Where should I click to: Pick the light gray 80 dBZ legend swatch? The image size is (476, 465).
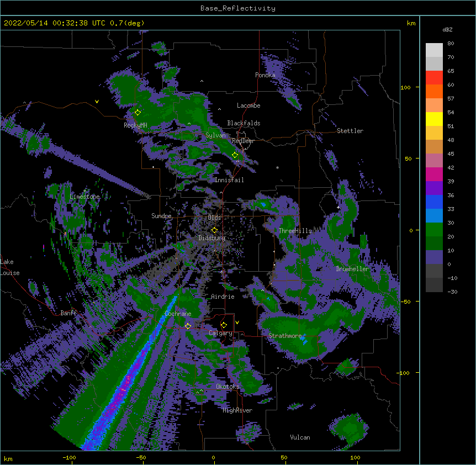pyautogui.click(x=434, y=50)
